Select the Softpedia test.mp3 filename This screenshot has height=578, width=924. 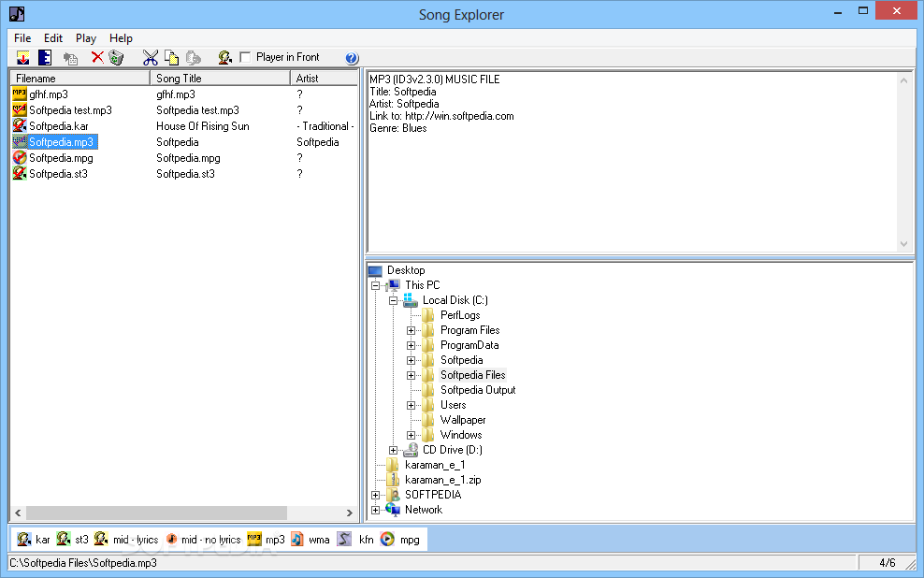[70, 110]
